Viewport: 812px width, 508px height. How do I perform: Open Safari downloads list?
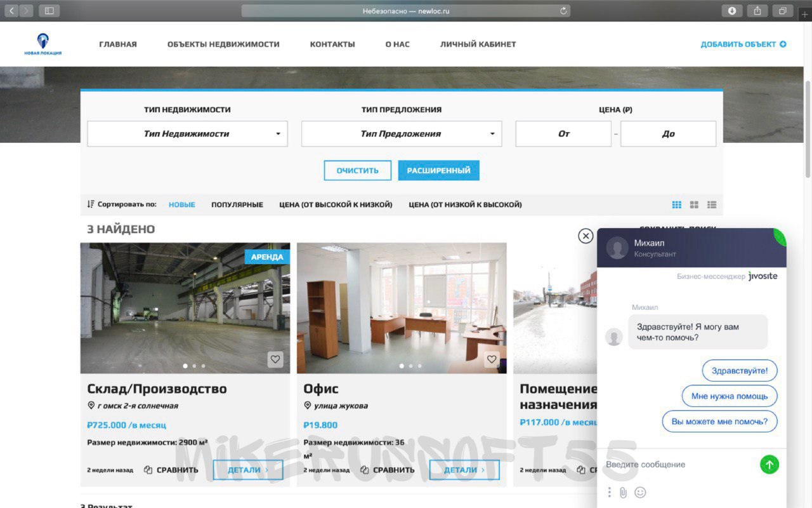[732, 11]
